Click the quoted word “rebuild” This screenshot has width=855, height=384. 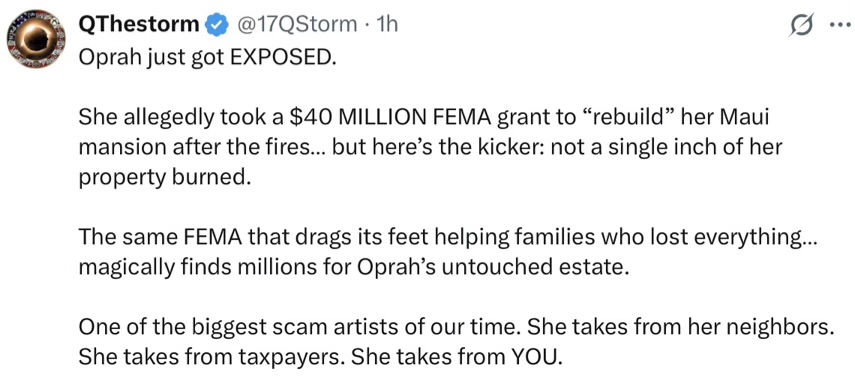pyautogui.click(x=626, y=117)
